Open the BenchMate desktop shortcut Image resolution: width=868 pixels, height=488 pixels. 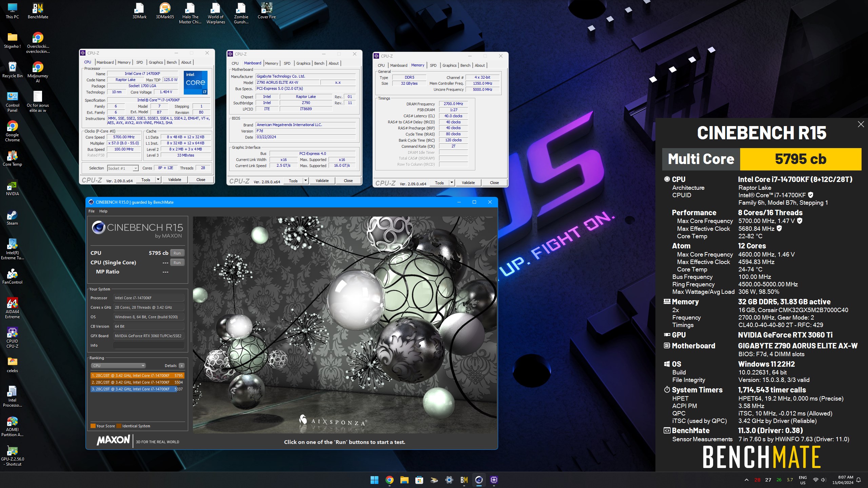[x=38, y=11]
